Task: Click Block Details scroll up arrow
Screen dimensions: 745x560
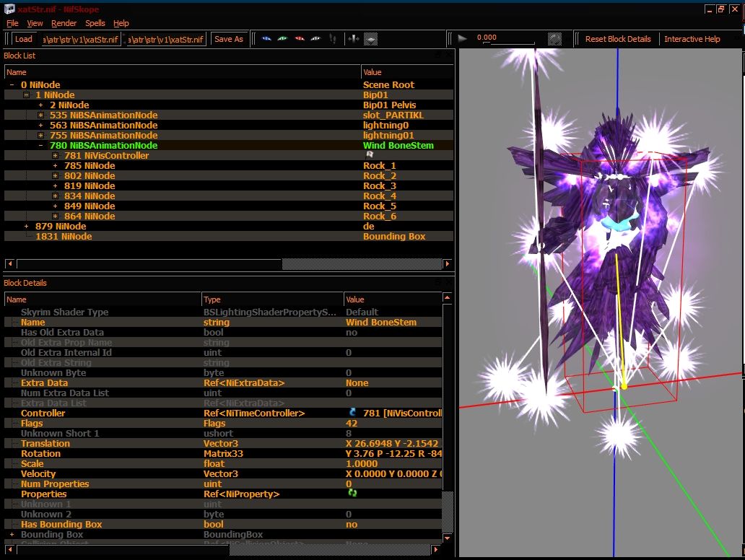Action: pos(447,297)
